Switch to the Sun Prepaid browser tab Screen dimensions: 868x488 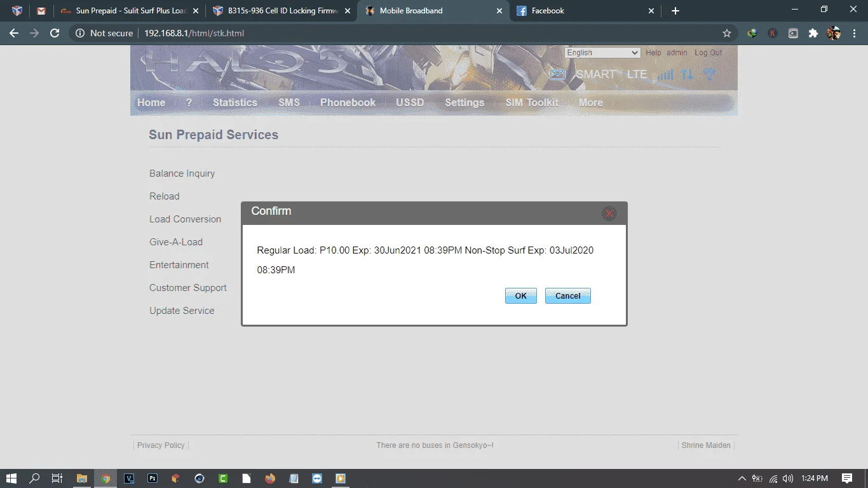pos(130,11)
